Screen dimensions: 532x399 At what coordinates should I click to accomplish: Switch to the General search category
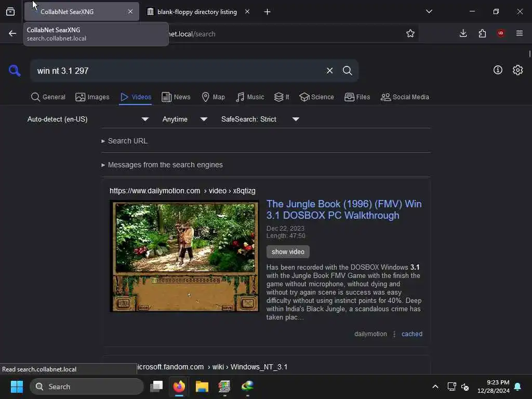coord(48,97)
